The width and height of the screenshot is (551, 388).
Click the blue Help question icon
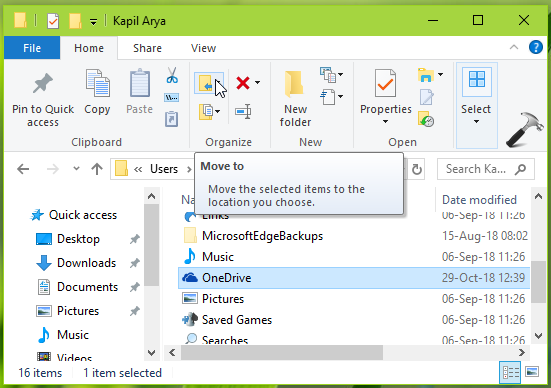pos(535,47)
